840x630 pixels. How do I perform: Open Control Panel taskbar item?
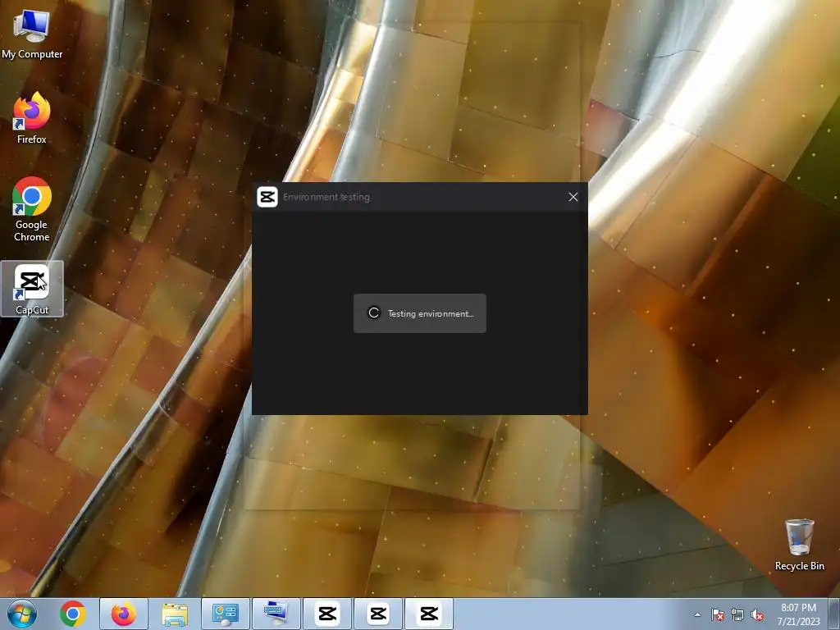click(226, 614)
